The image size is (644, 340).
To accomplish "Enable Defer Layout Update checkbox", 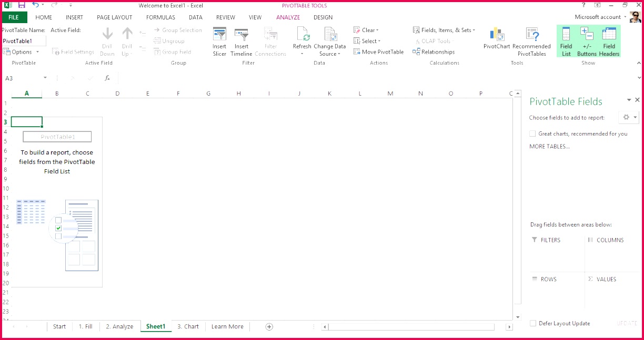I will (x=533, y=323).
